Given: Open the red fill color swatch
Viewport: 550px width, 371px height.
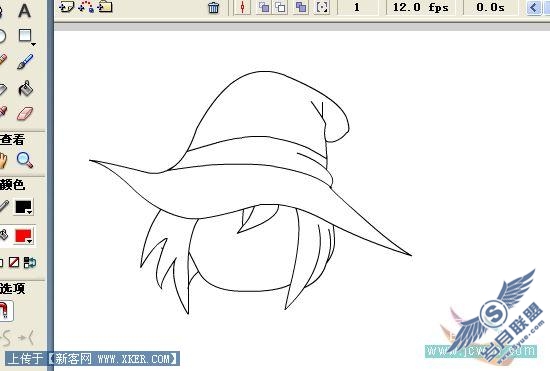Looking at the screenshot, I should pyautogui.click(x=24, y=236).
